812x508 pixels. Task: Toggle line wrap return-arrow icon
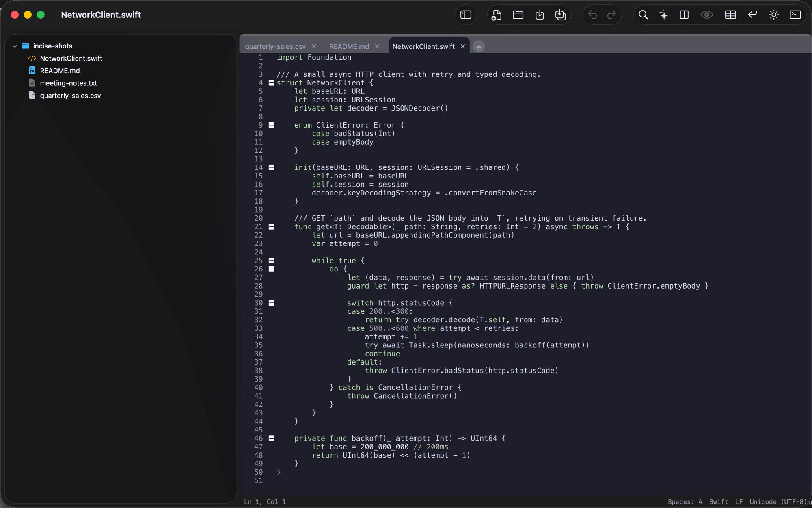coord(752,15)
